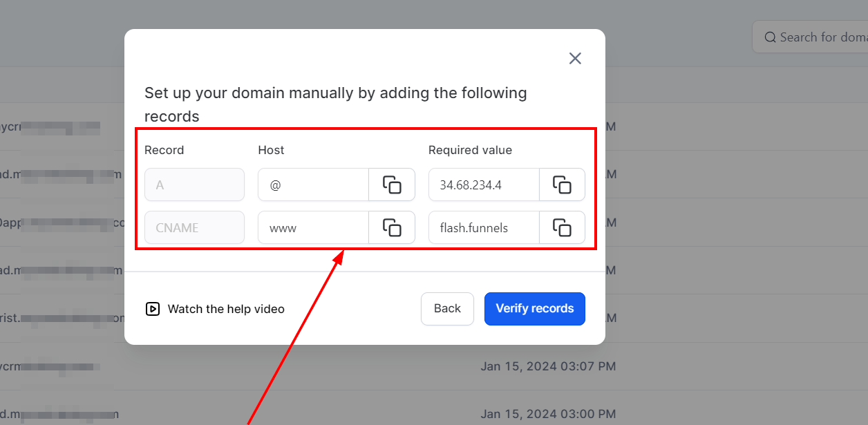The image size is (868, 425).
Task: Copy the 34.68.234.4 required value
Action: pos(562,185)
